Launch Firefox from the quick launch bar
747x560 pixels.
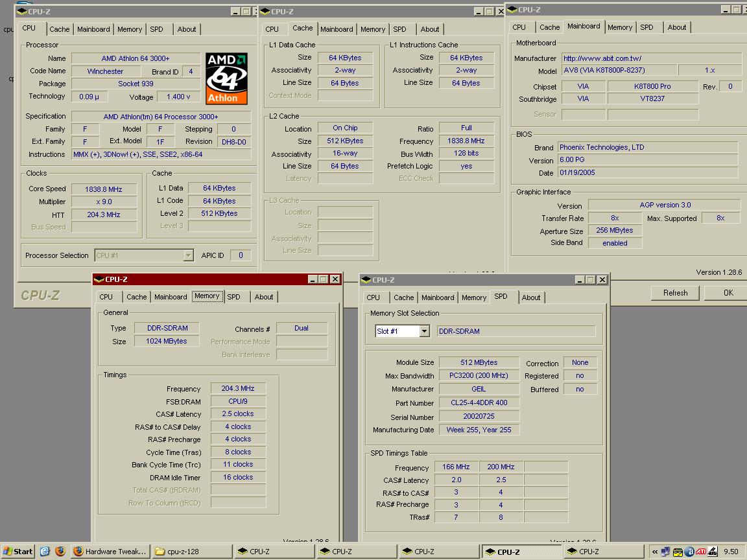click(60, 552)
